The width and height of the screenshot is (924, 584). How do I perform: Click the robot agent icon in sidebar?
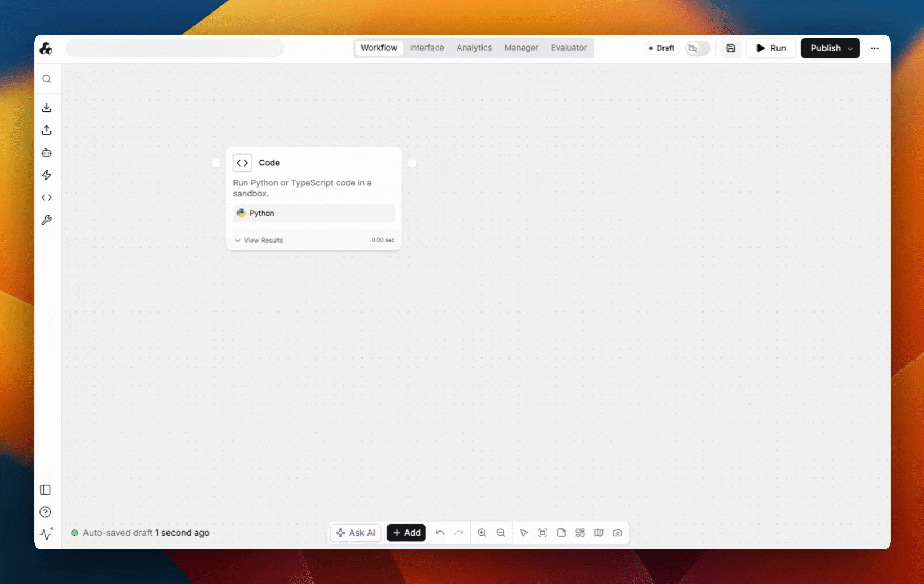click(46, 153)
